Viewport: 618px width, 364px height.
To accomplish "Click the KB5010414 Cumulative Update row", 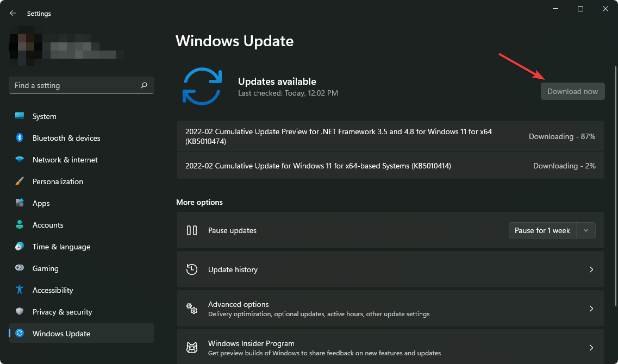I will click(x=390, y=166).
